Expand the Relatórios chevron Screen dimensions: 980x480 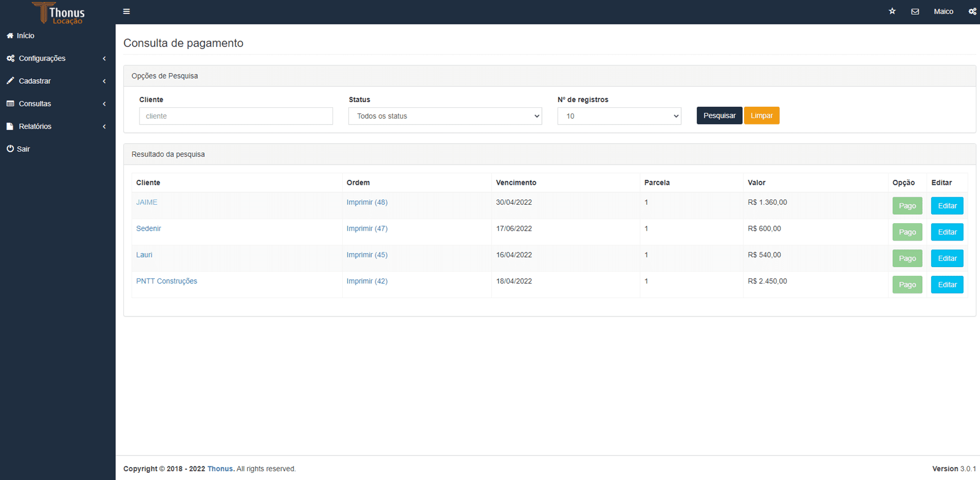click(x=104, y=127)
